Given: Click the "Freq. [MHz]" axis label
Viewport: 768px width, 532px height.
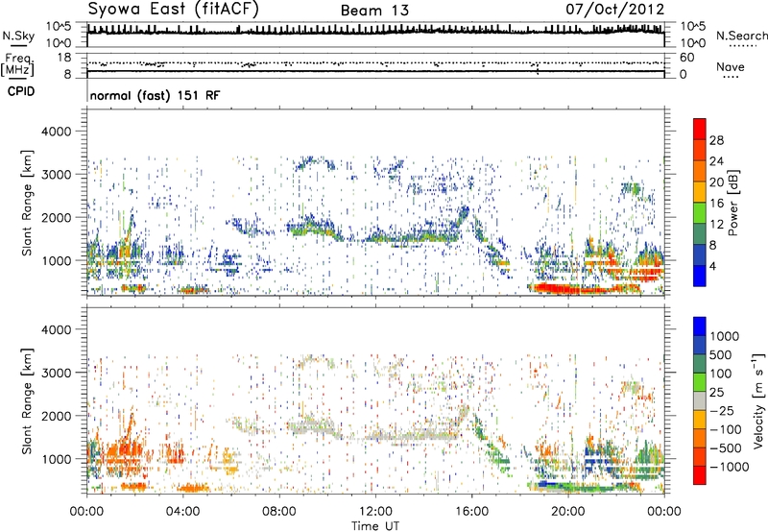Looking at the screenshot, I should (18, 65).
